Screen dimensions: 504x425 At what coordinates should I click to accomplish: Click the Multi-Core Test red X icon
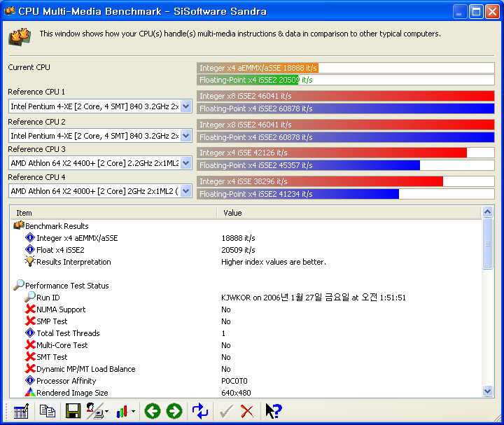coord(30,344)
